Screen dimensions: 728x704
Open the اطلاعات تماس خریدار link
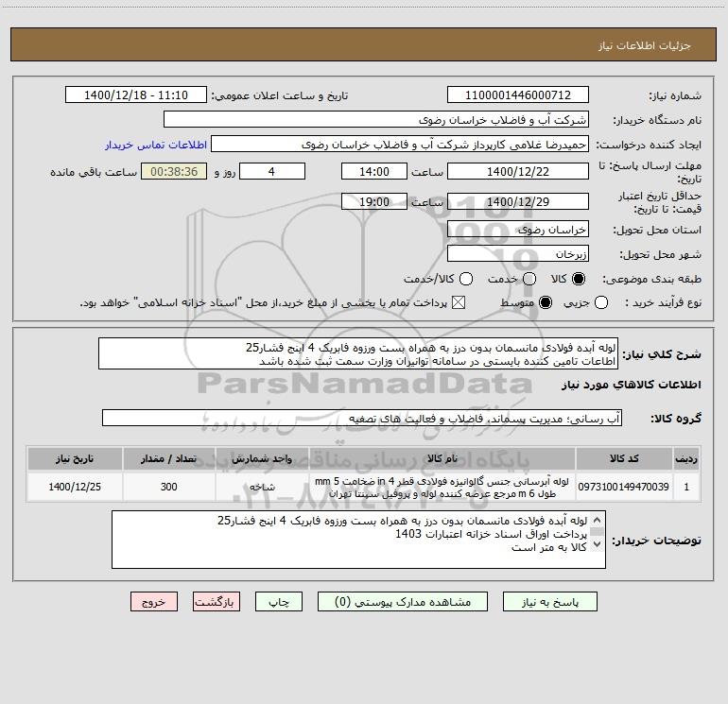tap(156, 145)
